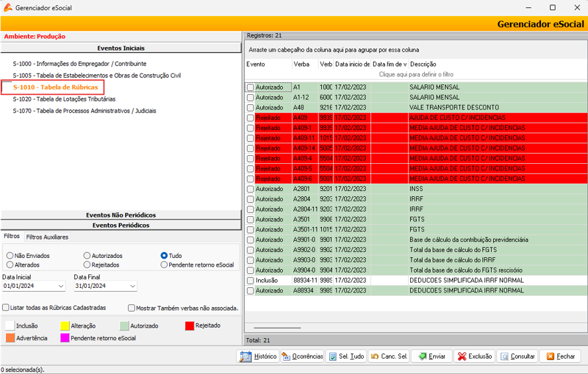Select S-1010 Tabela de Rúbricas
Screen dimensions: 588x374
56,88
